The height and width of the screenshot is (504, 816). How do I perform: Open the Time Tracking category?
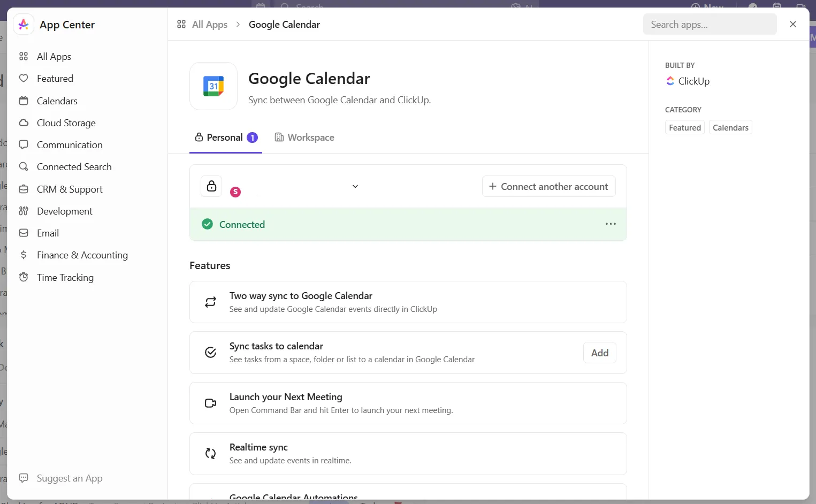(x=65, y=277)
